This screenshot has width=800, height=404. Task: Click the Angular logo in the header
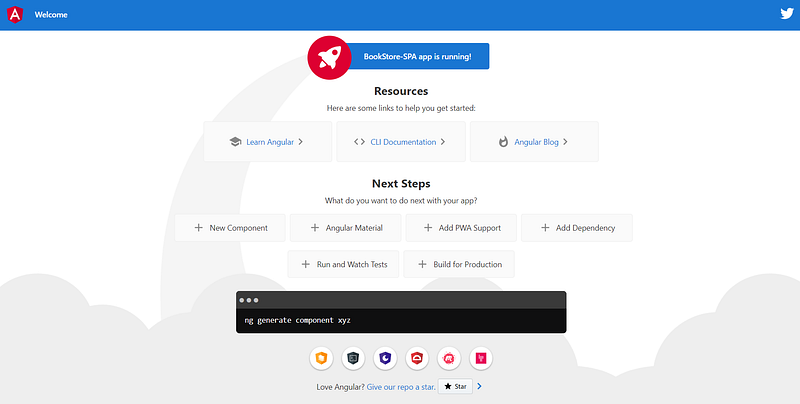click(x=15, y=14)
